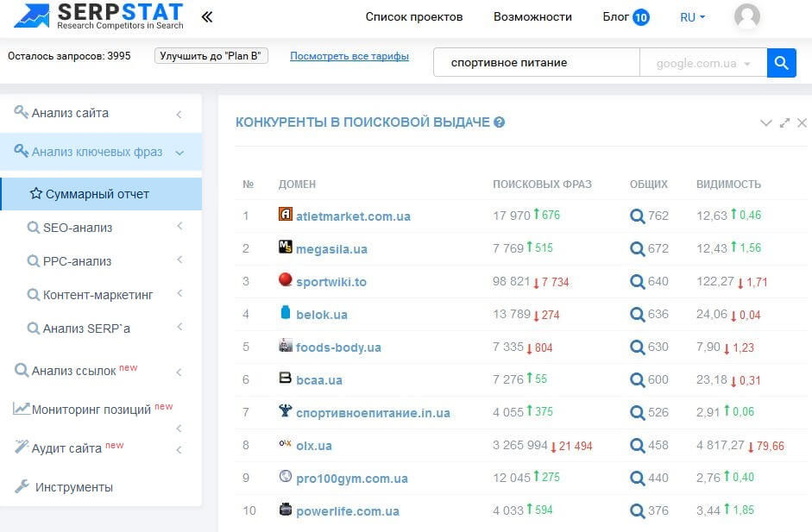812x532 pixels.
Task: Select Суммарный отчет in sidebar
Action: point(102,194)
